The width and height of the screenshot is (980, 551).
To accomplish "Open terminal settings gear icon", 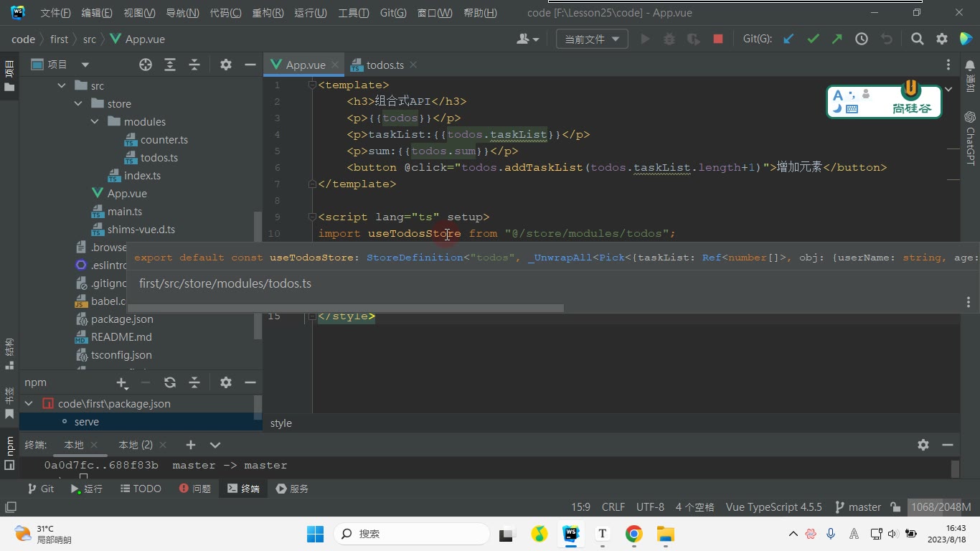I will point(923,445).
